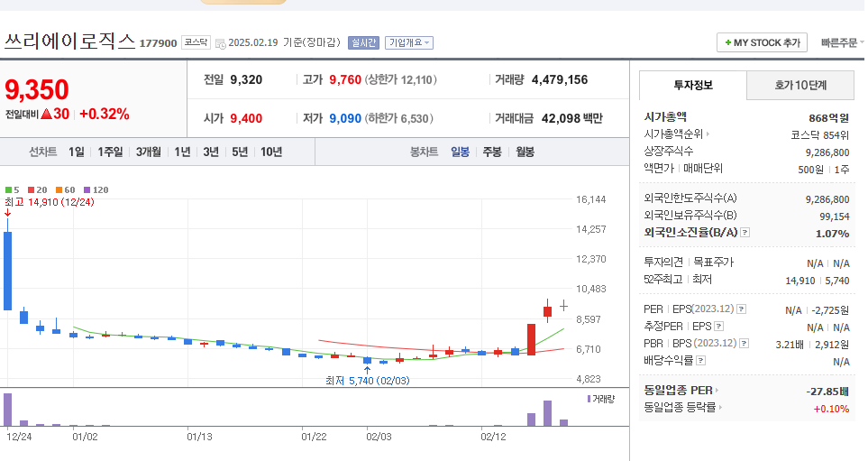868x461 pixels.
Task: Click the arrow next to 시가총액순위
Action: pyautogui.click(x=708, y=134)
